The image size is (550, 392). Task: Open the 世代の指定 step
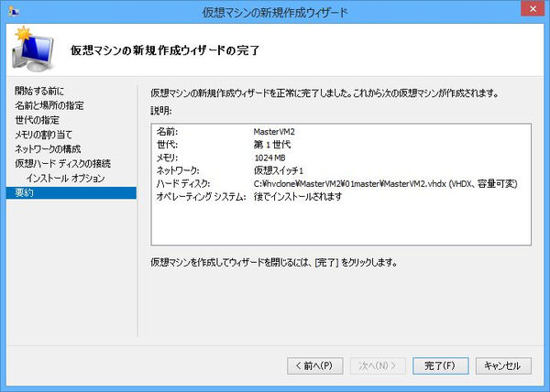(x=38, y=120)
